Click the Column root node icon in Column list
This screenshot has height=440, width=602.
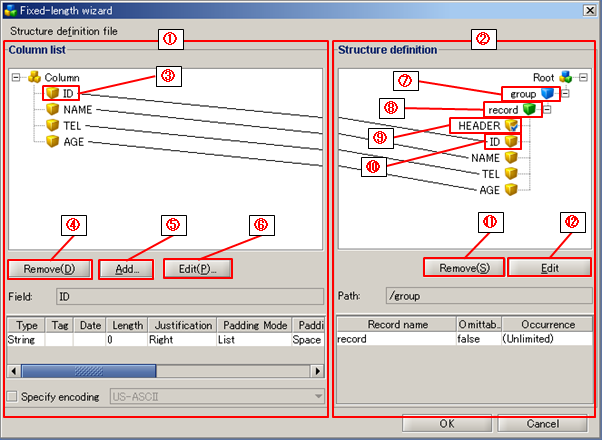click(x=35, y=77)
